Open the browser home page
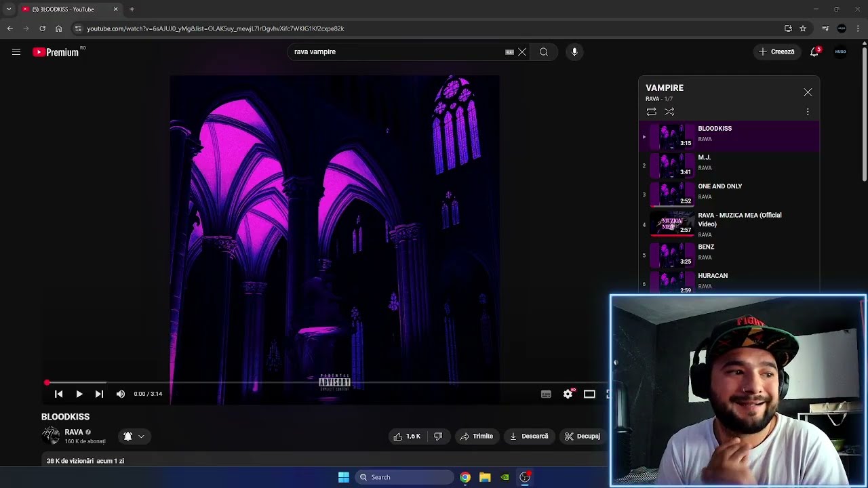Viewport: 868px width, 488px height. [58, 28]
